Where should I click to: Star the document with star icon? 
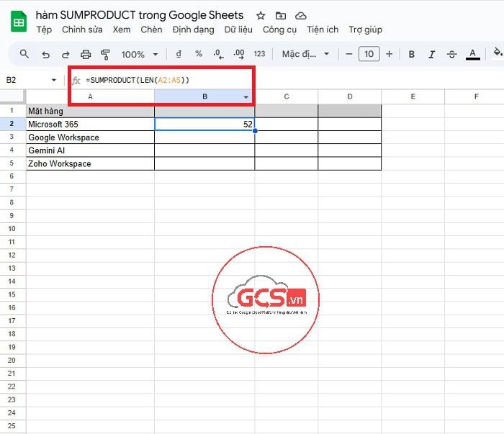pos(261,15)
